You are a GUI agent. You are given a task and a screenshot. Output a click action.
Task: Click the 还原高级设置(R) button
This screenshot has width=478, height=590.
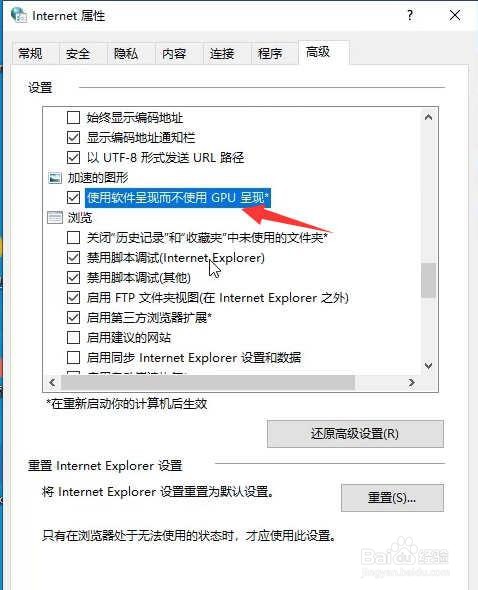pos(355,434)
